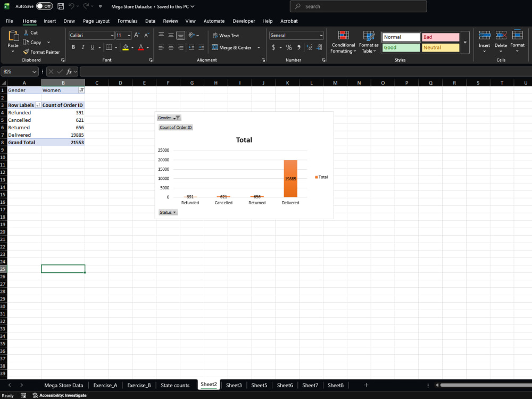The width and height of the screenshot is (532, 399).
Task: Click the Redo arrow icon
Action: click(x=86, y=6)
